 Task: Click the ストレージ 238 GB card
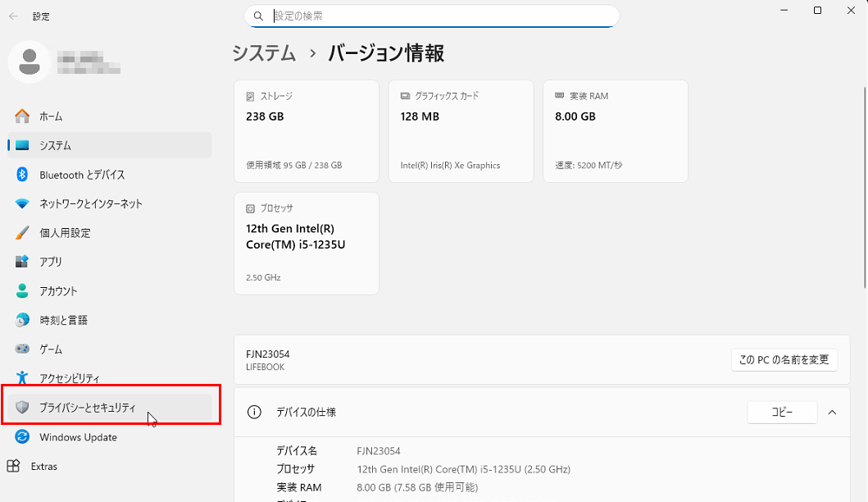click(306, 130)
